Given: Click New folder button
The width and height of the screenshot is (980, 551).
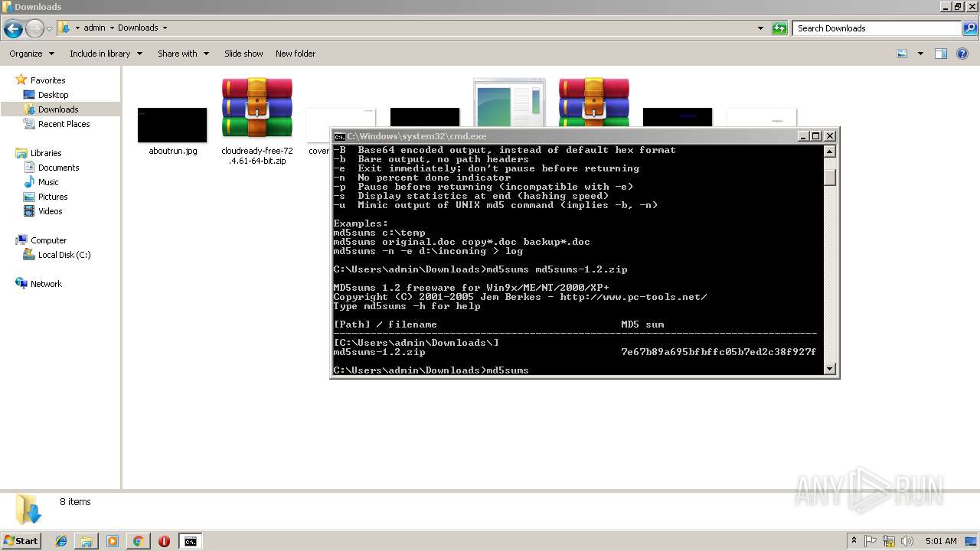Looking at the screenshot, I should pos(296,54).
